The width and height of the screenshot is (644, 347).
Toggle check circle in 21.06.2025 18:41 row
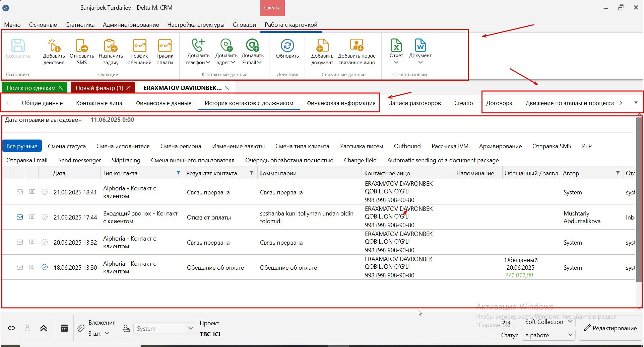tap(45, 192)
